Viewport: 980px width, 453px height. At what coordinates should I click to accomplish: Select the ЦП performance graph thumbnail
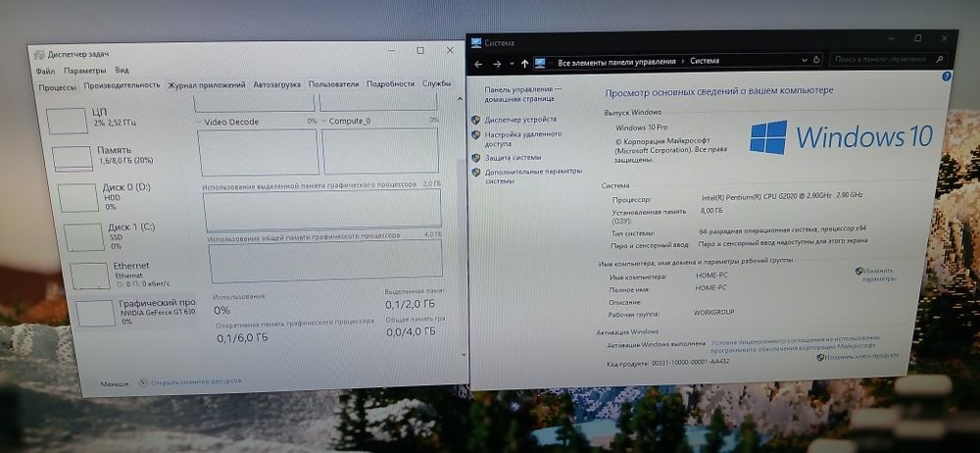pyautogui.click(x=67, y=121)
